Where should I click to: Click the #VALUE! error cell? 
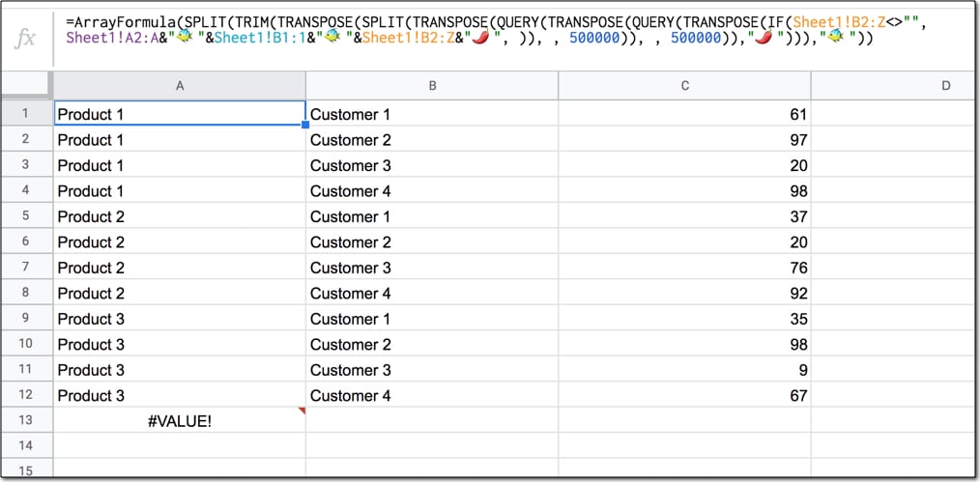click(180, 421)
